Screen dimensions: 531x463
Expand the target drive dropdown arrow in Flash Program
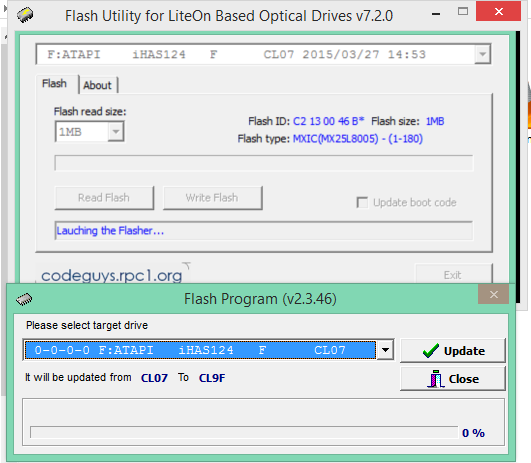coord(385,350)
